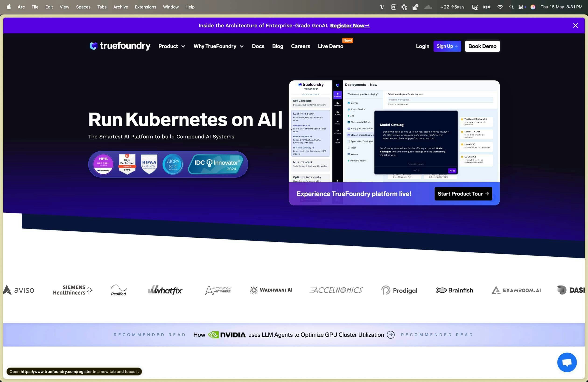Image resolution: width=588 pixels, height=382 pixels.
Task: Open the Careers nav link
Action: click(x=301, y=46)
